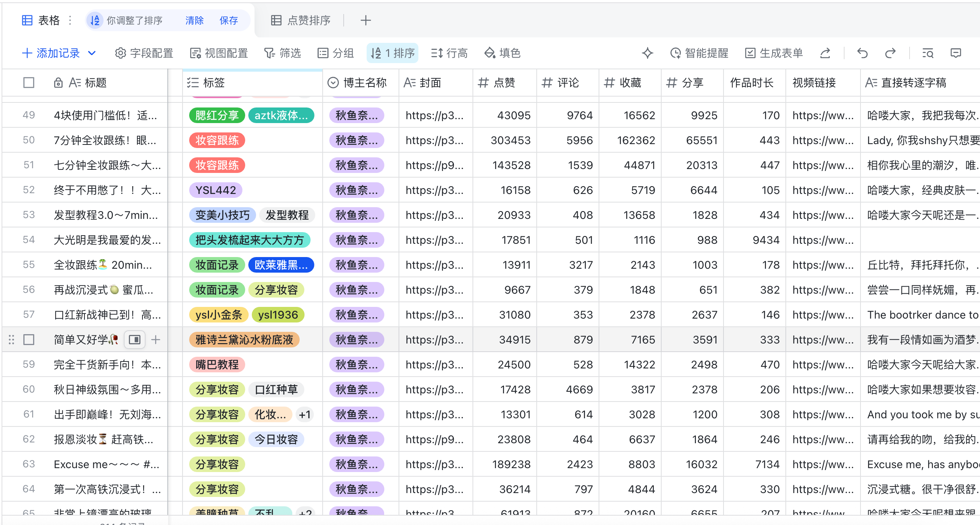Screen dimensions: 980x525
Task: Click 添加记录 to add a record
Action: point(51,53)
